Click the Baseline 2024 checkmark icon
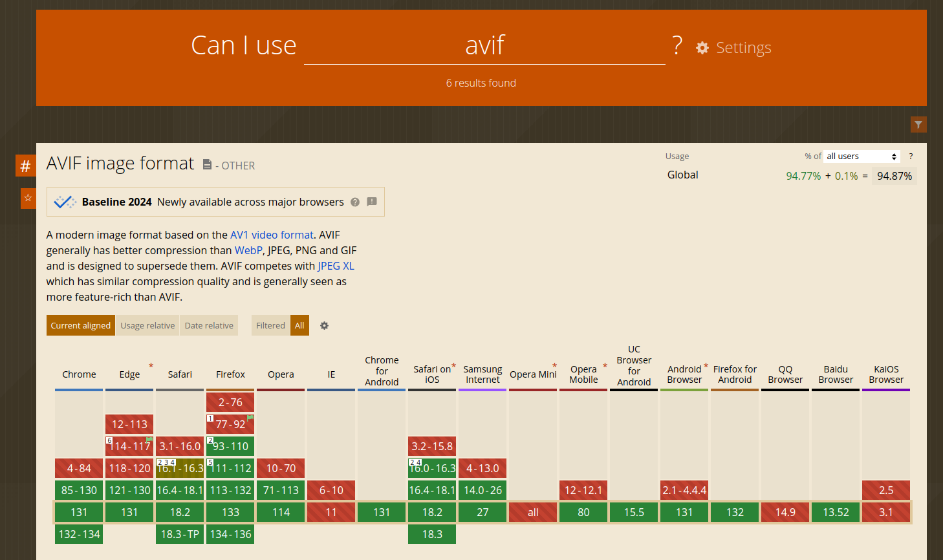 coord(65,202)
